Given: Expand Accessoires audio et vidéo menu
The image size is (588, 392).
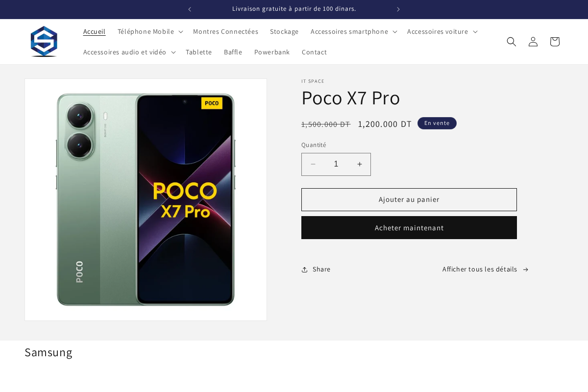Looking at the screenshot, I should click(x=129, y=52).
